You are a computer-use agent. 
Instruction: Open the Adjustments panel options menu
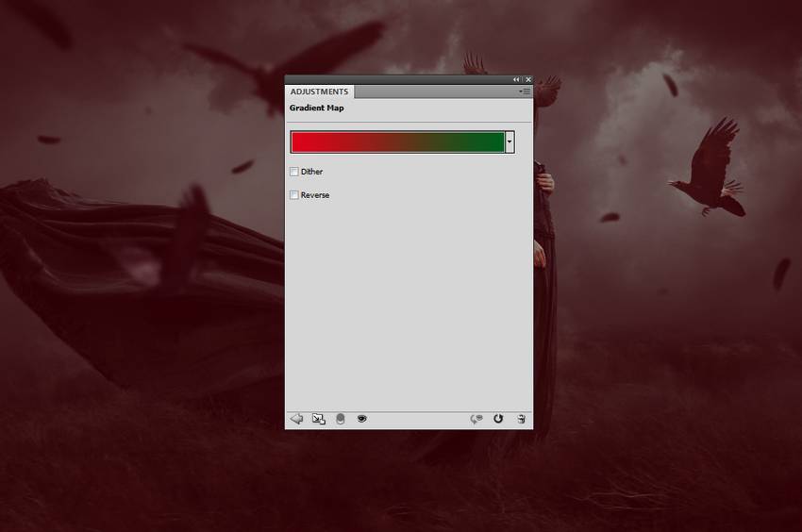coord(526,92)
